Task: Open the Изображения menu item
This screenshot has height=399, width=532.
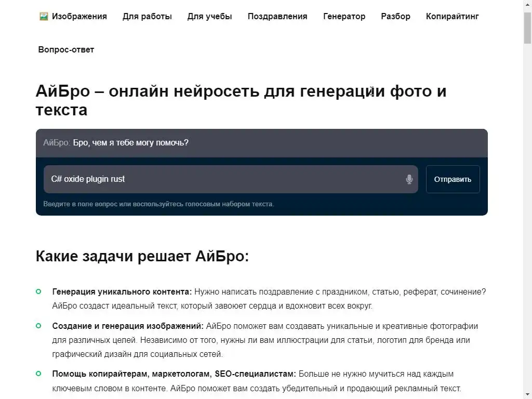Action: tap(79, 16)
